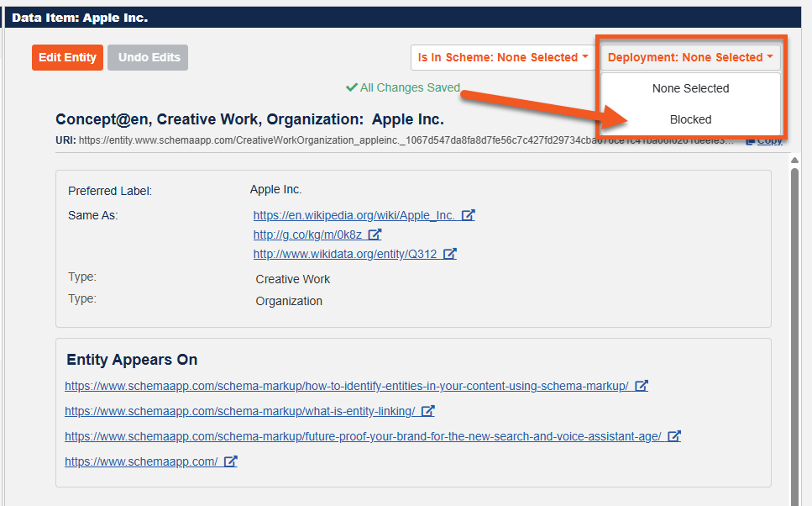812x506 pixels.
Task: Open the what-is-entity-linking page link
Action: [x=240, y=411]
